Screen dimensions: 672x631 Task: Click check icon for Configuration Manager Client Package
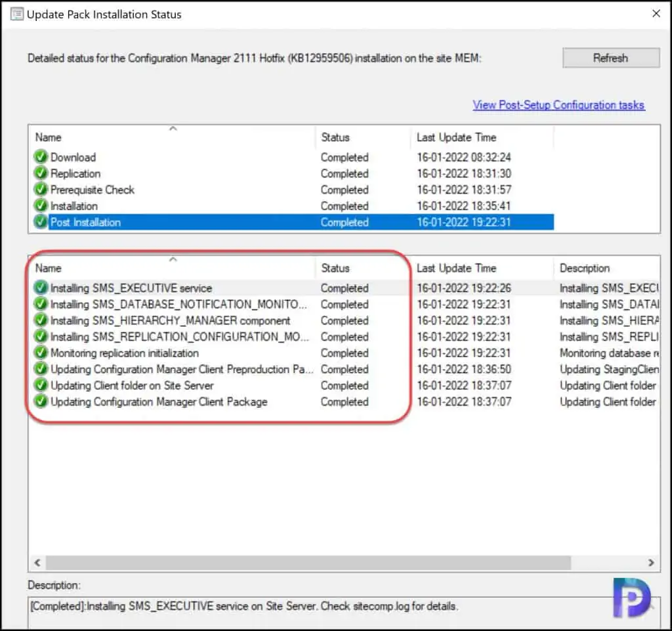(x=41, y=402)
